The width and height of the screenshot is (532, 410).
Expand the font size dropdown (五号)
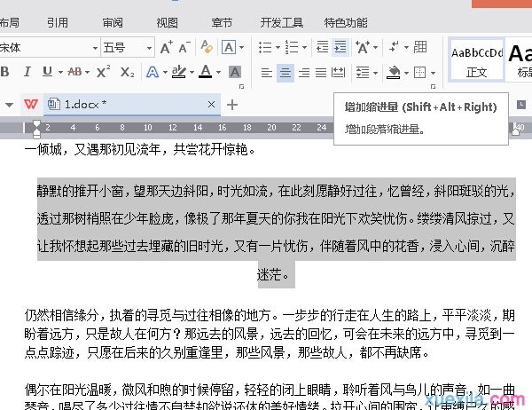(x=147, y=47)
